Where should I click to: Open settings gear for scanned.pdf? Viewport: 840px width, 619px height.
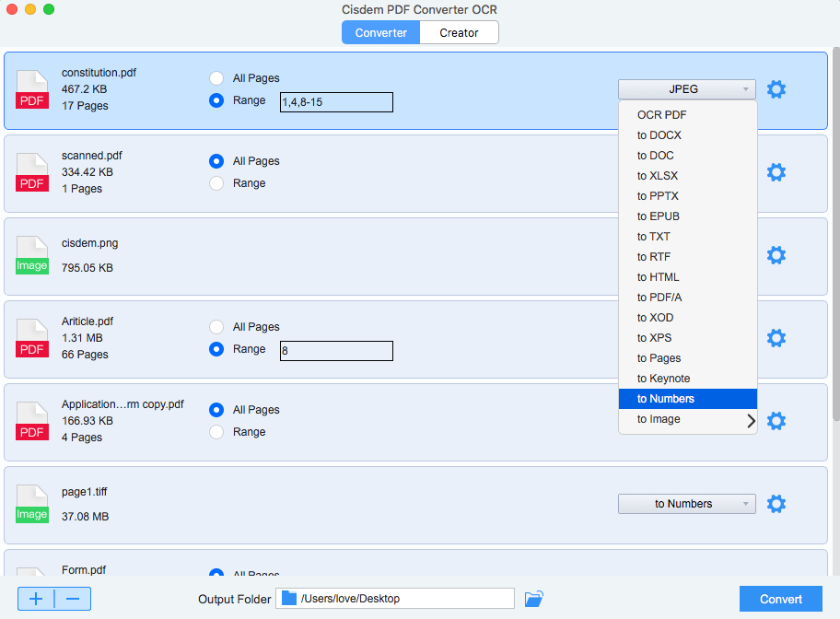tap(776, 172)
